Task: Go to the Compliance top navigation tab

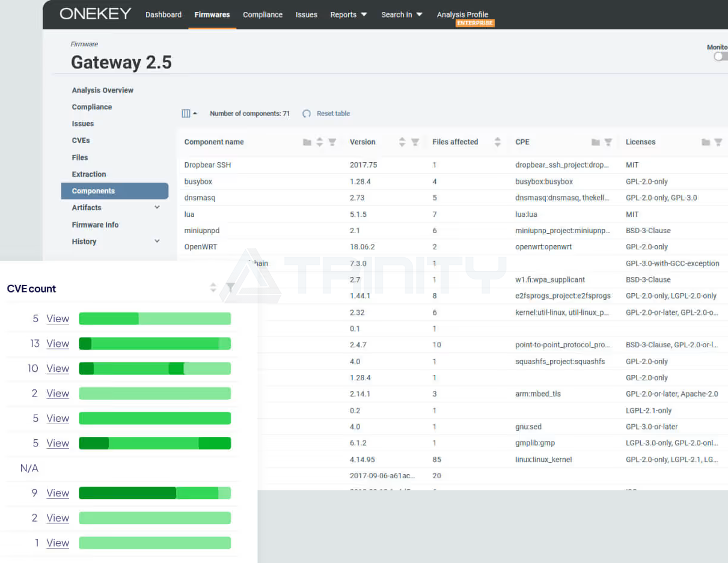Action: [263, 14]
